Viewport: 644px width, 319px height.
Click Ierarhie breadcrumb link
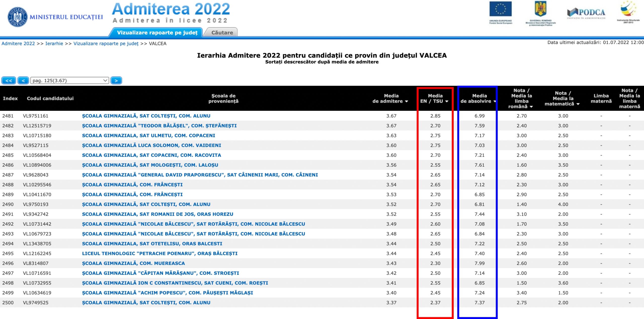point(54,43)
